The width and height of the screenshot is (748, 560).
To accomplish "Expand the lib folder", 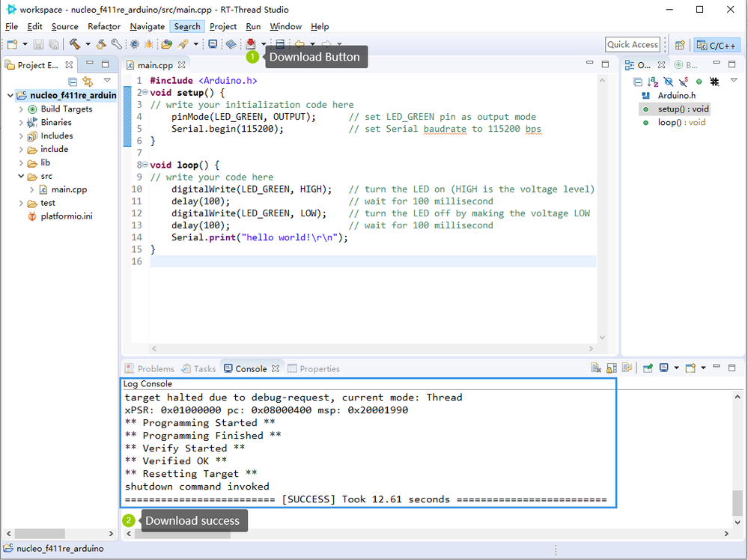I will [21, 163].
